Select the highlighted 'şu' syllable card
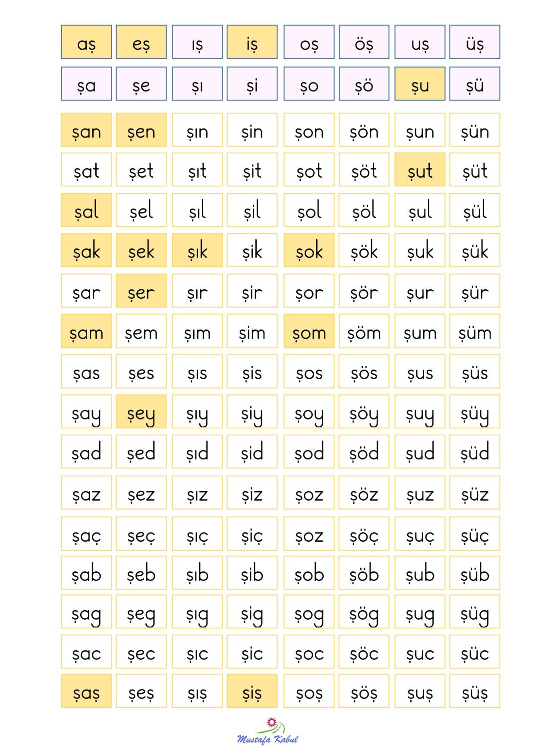Viewport: 535px width, 756px height. pyautogui.click(x=420, y=84)
